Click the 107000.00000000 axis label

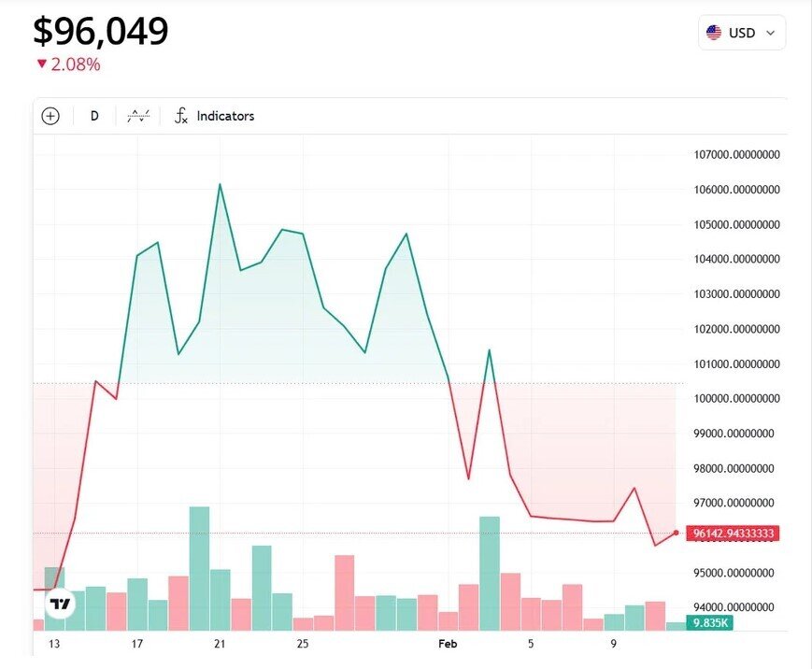coord(736,154)
